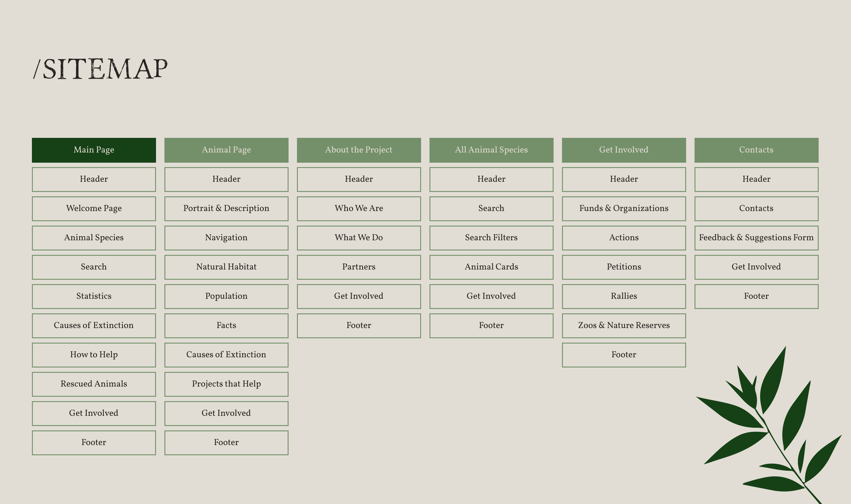Click the About the Project header

click(358, 150)
